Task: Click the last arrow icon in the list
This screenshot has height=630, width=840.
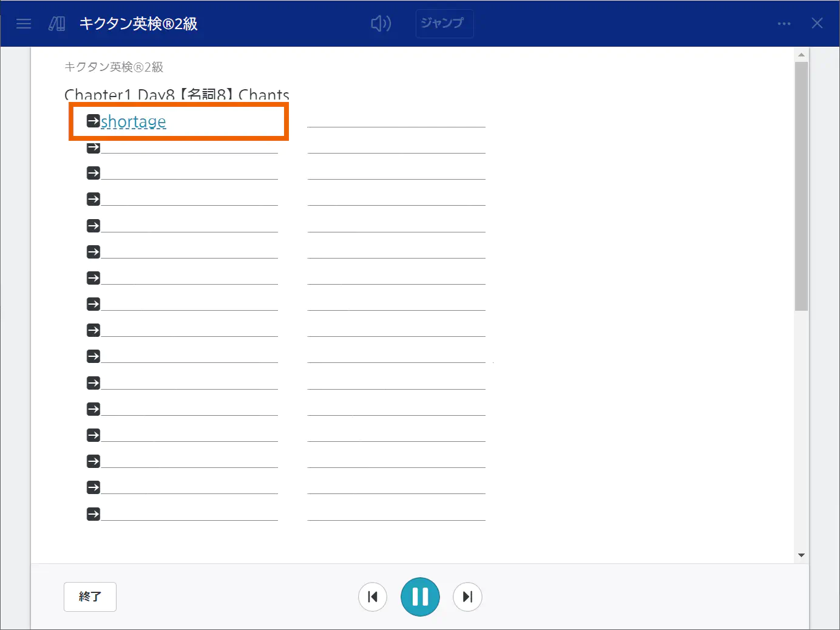Action: coord(93,514)
